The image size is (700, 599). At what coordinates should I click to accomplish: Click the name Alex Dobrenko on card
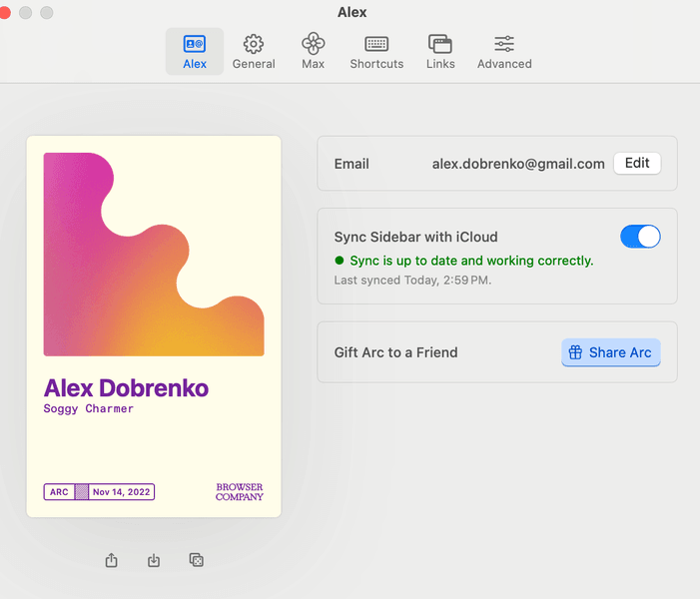point(126,388)
